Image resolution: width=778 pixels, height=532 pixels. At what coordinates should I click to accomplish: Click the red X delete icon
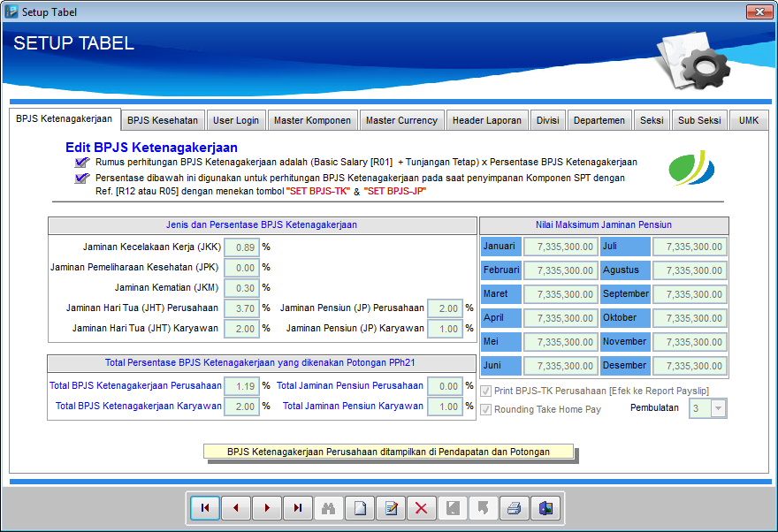(x=421, y=508)
